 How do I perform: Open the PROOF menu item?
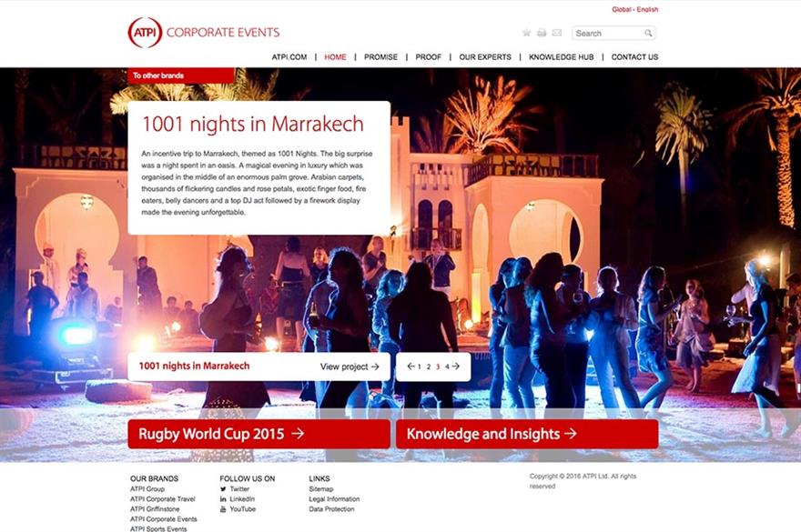tap(428, 57)
